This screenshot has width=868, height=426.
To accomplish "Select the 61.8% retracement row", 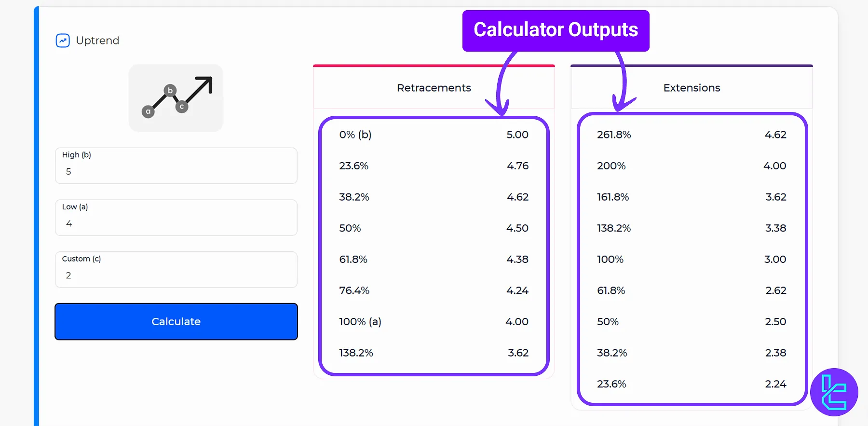I will (434, 259).
